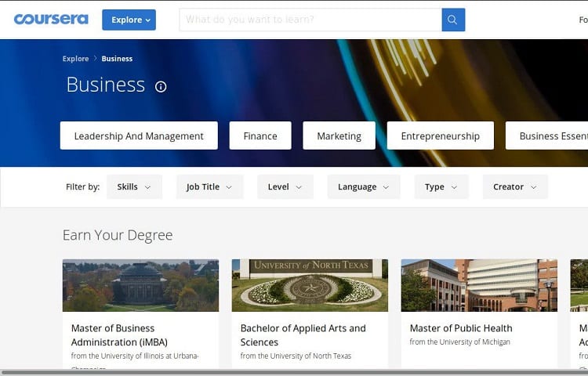Click the Business breadcrumb link
588x376 pixels.
[x=117, y=59]
